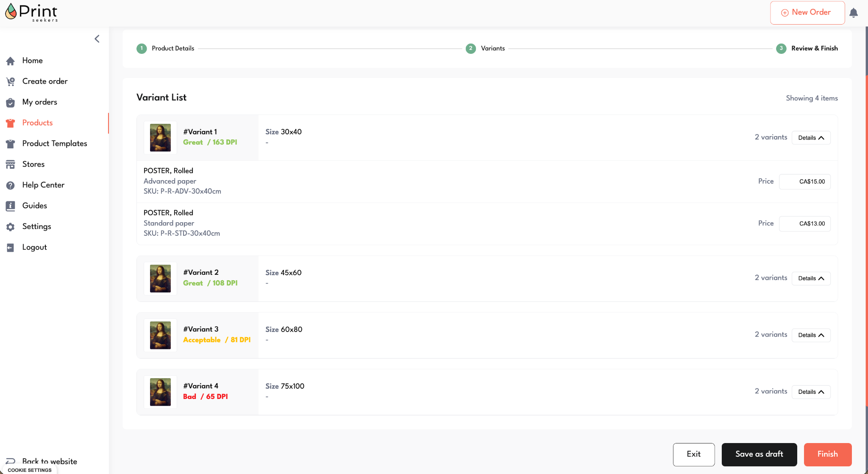Click step 3 circle for Review & Finish
This screenshot has height=474, width=868.
click(x=781, y=48)
